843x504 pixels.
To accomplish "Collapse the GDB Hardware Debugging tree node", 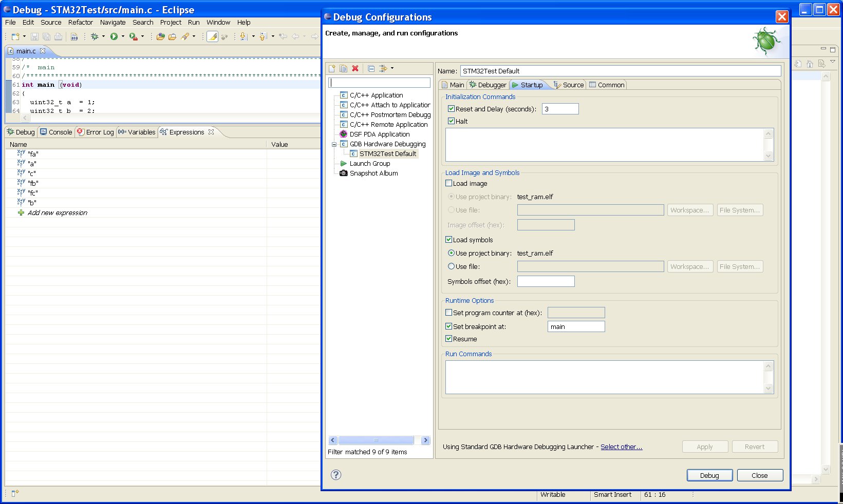I will tap(334, 144).
